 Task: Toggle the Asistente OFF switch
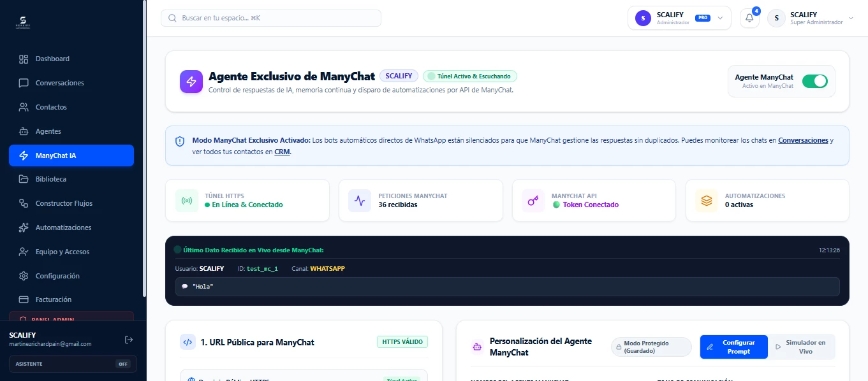coord(123,364)
